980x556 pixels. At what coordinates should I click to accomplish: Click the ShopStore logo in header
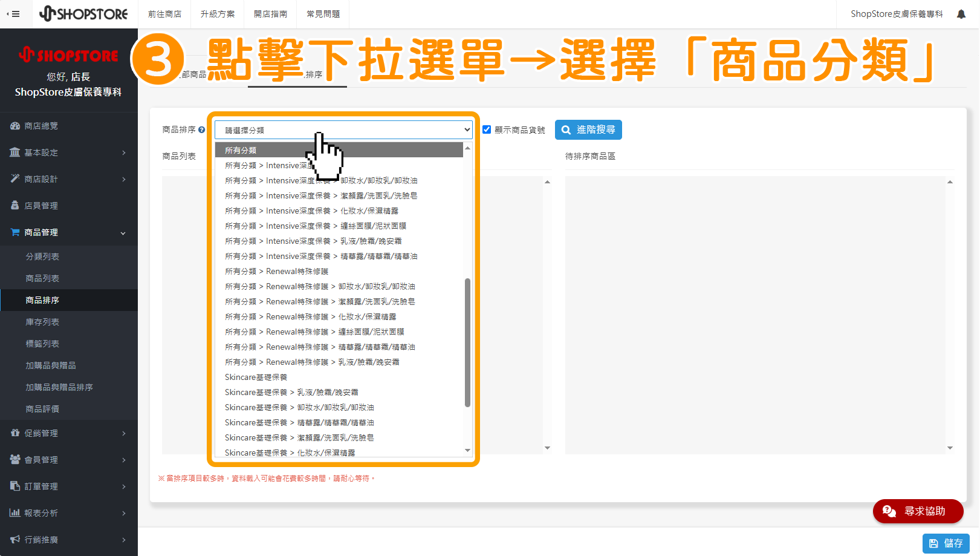(x=83, y=13)
